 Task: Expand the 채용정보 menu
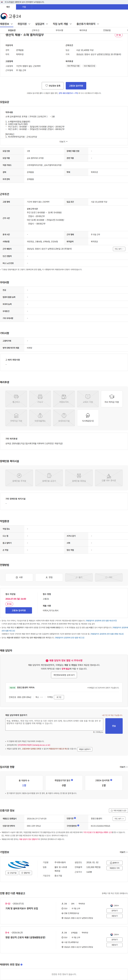coord(7,24)
